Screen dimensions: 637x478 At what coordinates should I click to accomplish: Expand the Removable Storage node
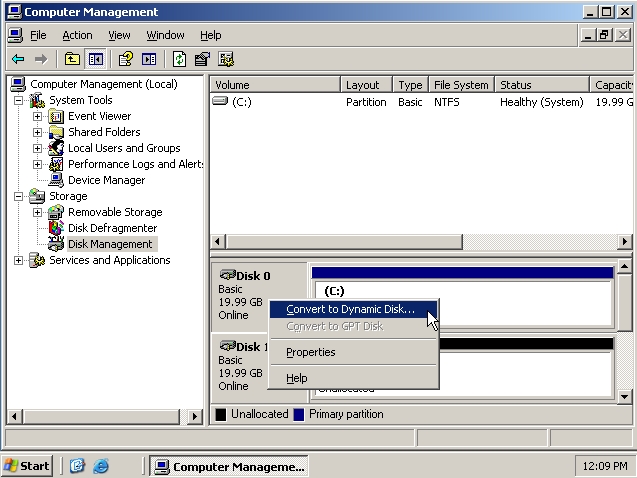[x=37, y=212]
